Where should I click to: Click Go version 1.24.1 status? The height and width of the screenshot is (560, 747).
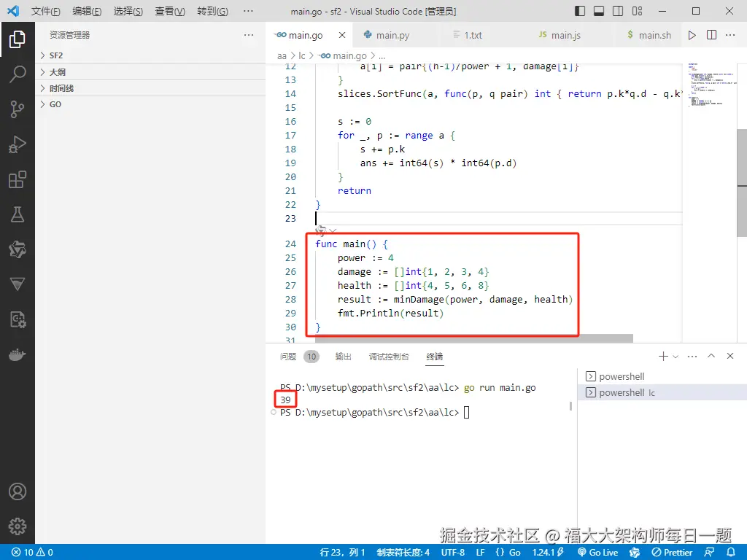(548, 553)
